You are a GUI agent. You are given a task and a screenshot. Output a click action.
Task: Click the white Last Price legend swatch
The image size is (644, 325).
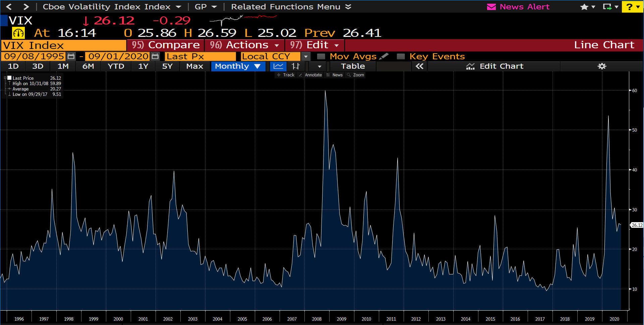pos(10,78)
